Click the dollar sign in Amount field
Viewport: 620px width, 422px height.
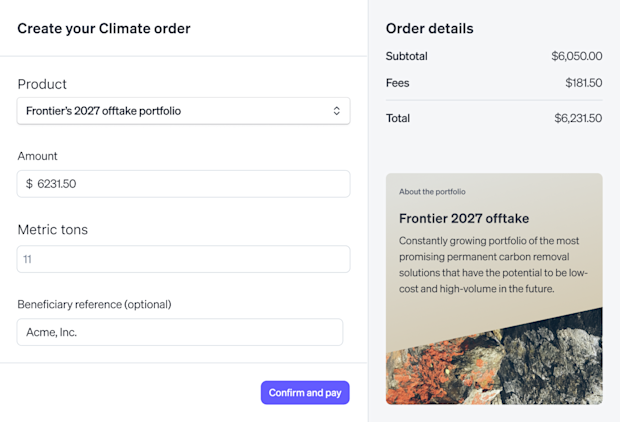(x=29, y=184)
